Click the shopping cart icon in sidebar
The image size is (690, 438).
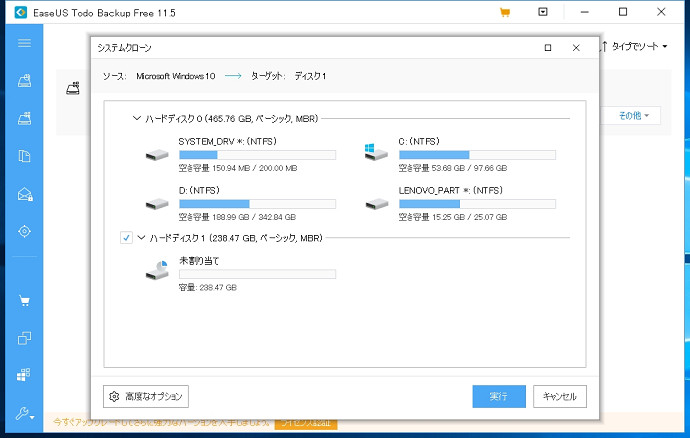[x=24, y=301]
